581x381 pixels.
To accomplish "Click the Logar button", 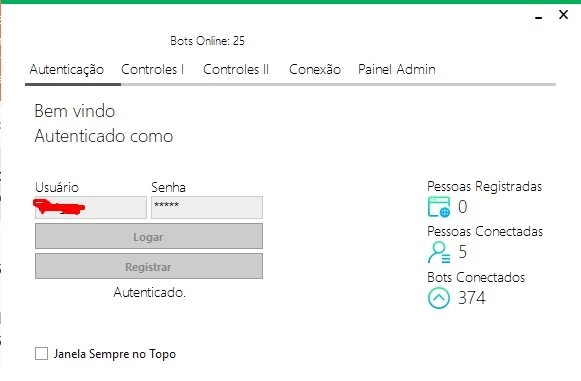I will click(149, 236).
